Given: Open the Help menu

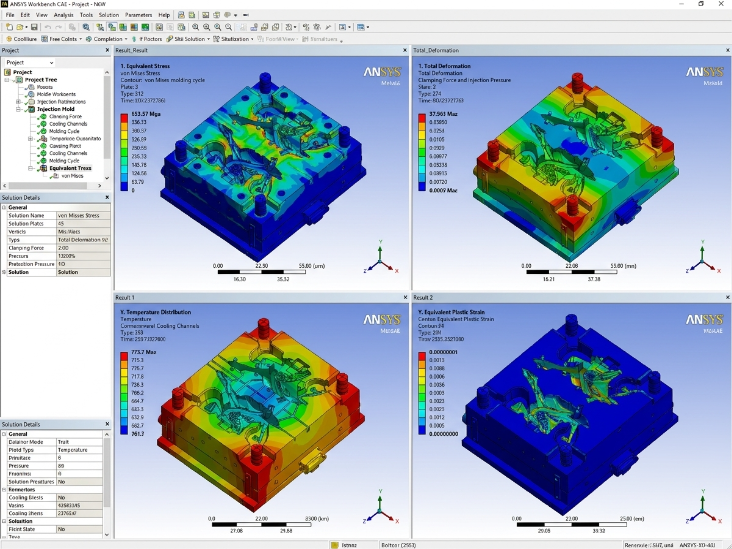Looking at the screenshot, I should point(164,15).
